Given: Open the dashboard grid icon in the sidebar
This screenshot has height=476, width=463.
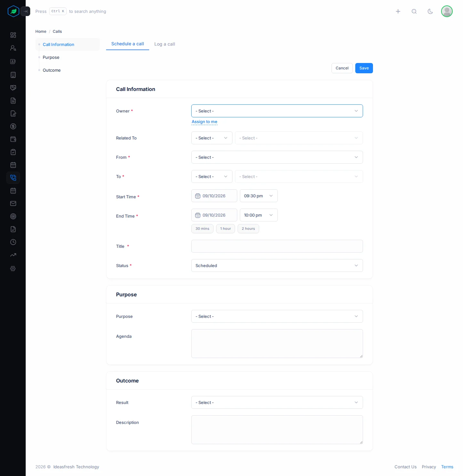Looking at the screenshot, I should [13, 35].
